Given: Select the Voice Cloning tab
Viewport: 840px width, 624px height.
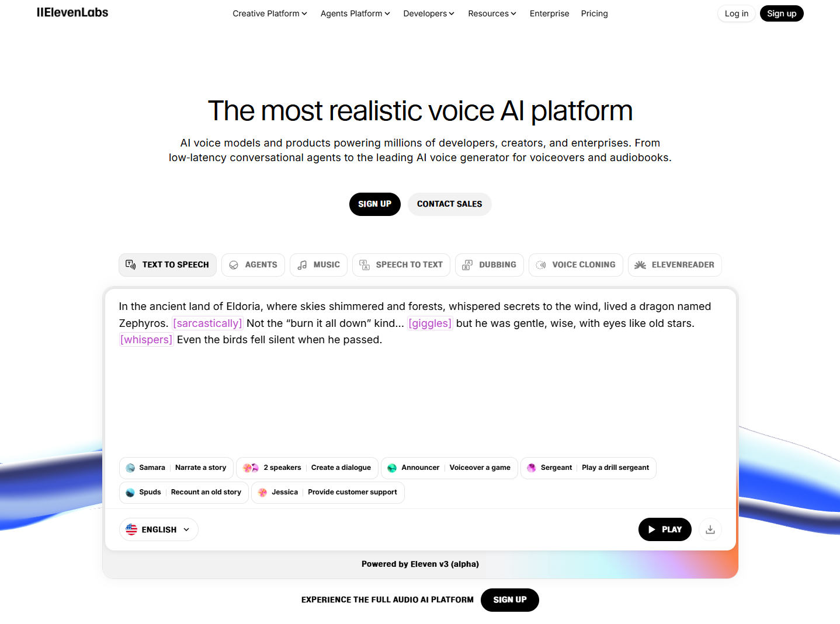Looking at the screenshot, I should click(576, 265).
